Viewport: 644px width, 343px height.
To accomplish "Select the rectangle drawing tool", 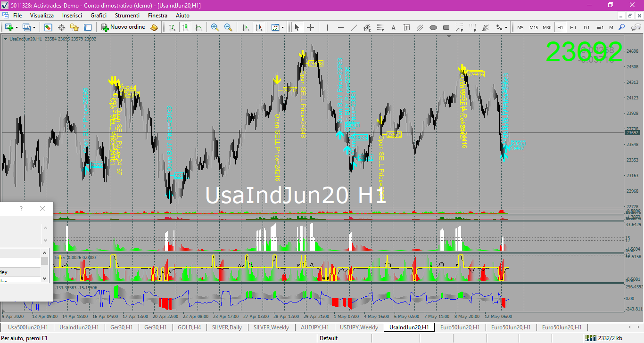I will tap(446, 27).
